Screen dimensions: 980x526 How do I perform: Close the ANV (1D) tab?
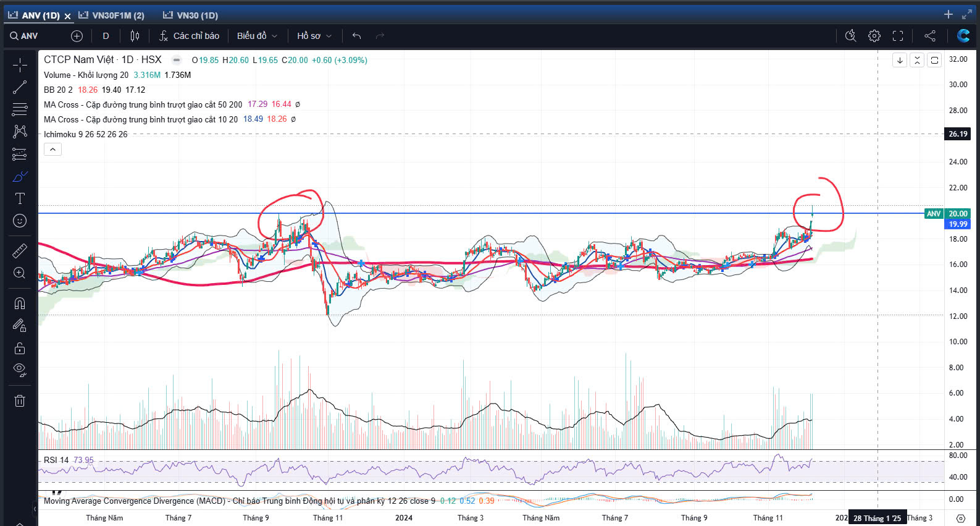(68, 16)
